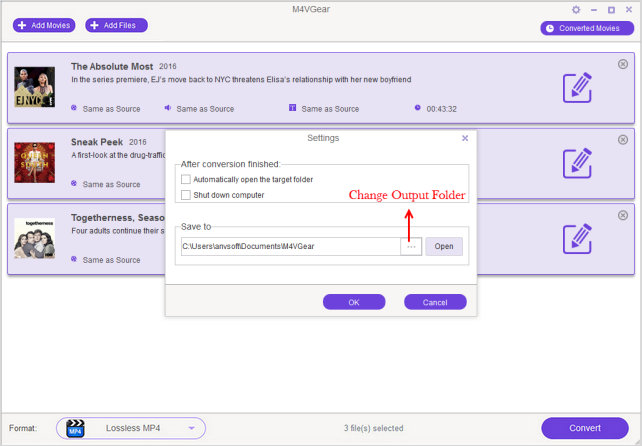Screen dimensions: 642x446
Task: Click the Sneak Peek title
Action: click(97, 142)
